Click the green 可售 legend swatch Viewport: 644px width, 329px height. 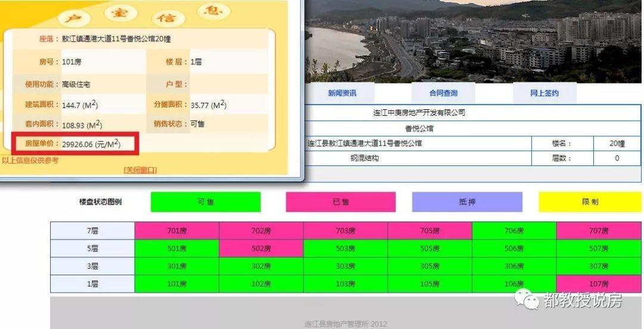206,202
